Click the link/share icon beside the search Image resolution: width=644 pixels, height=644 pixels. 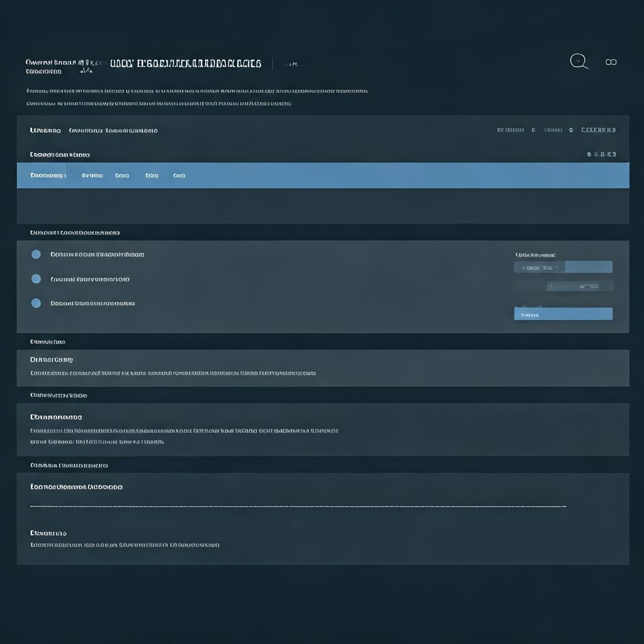(x=611, y=61)
